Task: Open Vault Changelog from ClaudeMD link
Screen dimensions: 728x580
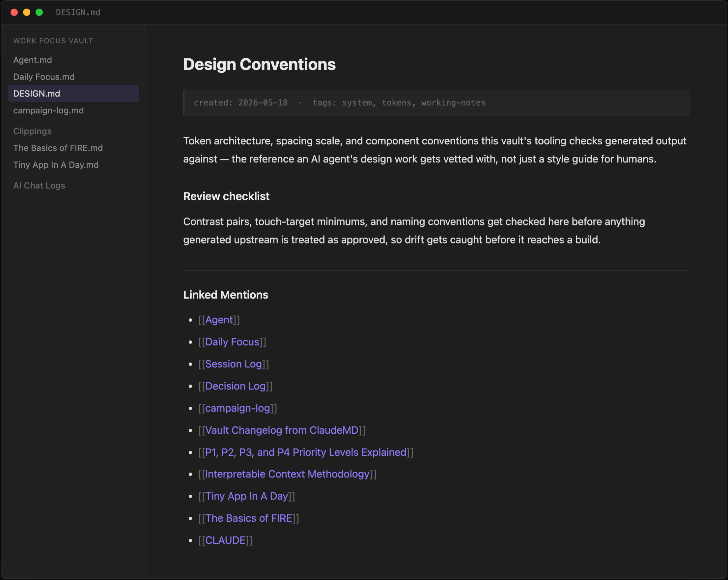Action: tap(282, 430)
